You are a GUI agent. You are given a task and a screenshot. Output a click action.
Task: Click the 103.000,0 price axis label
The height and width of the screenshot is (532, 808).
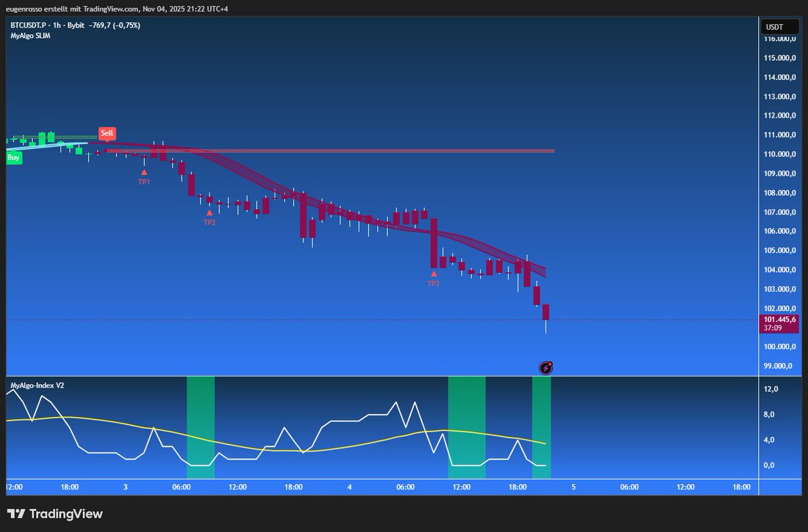[780, 289]
